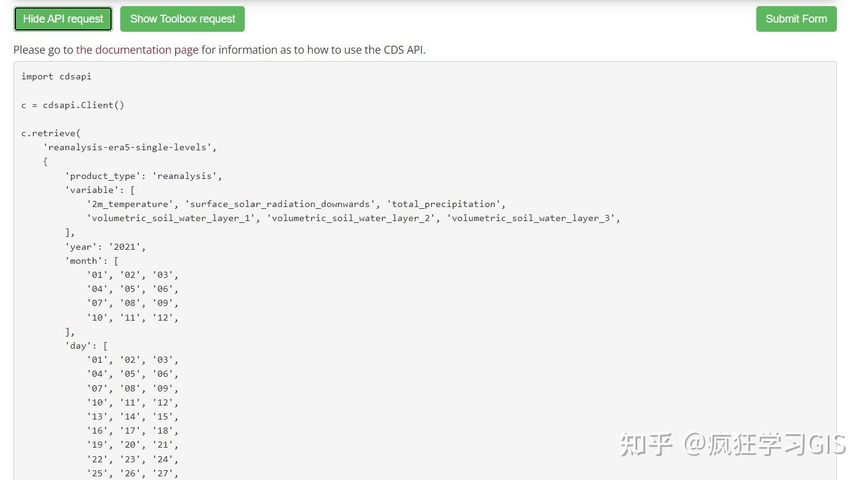Screen dimensions: 868x480
Task: Click the 'import cdsapi' statement
Action: [x=56, y=76]
